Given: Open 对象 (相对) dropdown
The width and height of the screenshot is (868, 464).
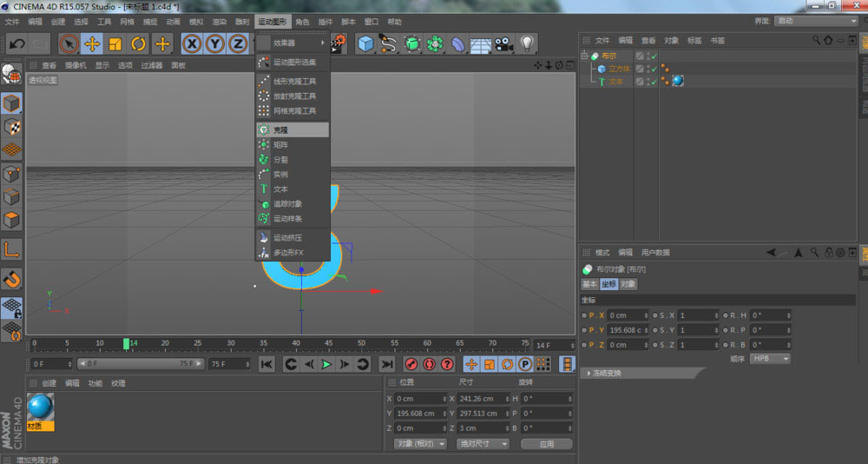Looking at the screenshot, I should [x=421, y=443].
